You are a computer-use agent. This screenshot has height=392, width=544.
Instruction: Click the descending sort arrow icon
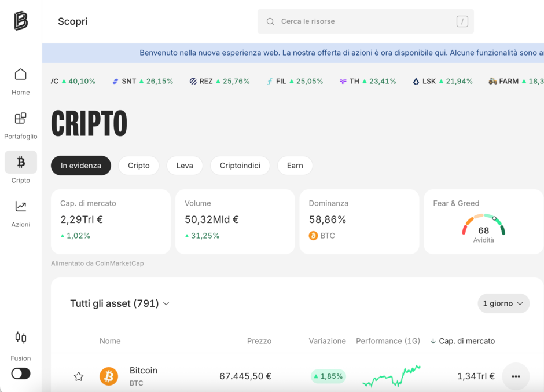[433, 341]
